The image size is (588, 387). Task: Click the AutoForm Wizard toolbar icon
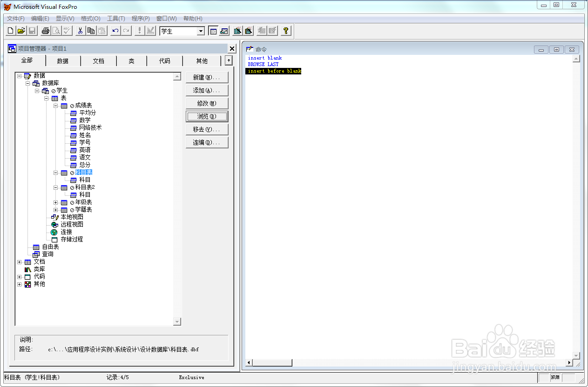tap(262, 31)
